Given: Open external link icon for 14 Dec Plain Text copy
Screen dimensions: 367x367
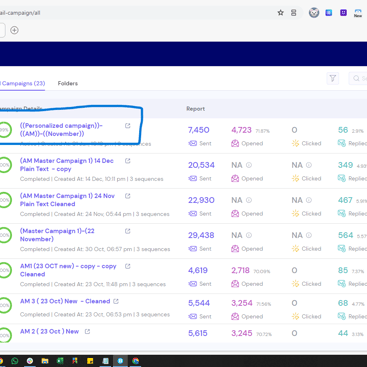Looking at the screenshot, I should 128,161.
